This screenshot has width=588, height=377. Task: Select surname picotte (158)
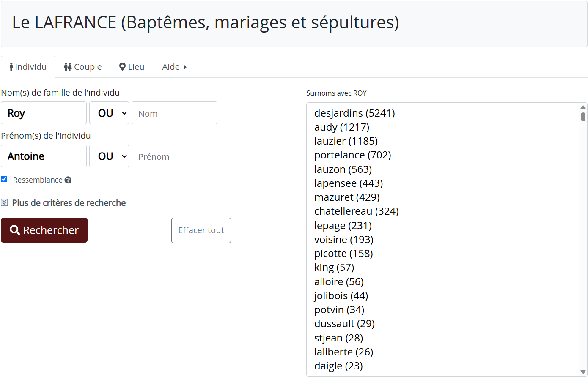pyautogui.click(x=343, y=254)
